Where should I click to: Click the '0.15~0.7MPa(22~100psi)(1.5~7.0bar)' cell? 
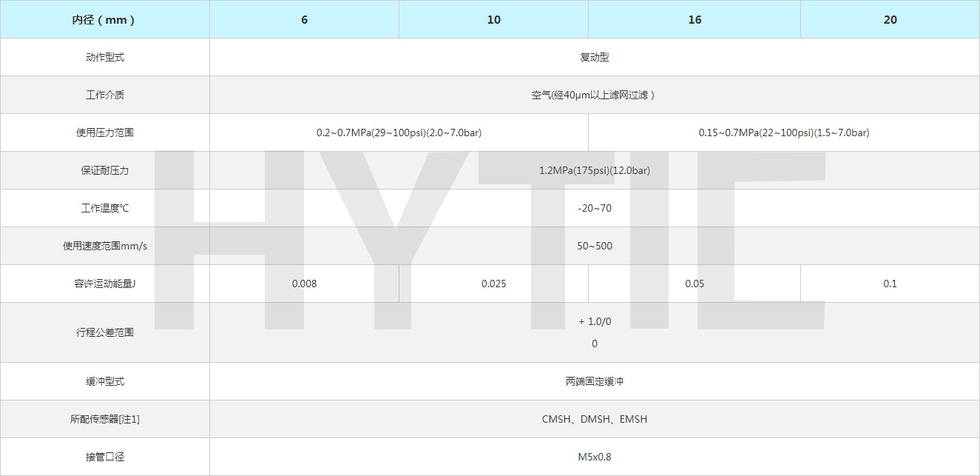[x=784, y=133]
